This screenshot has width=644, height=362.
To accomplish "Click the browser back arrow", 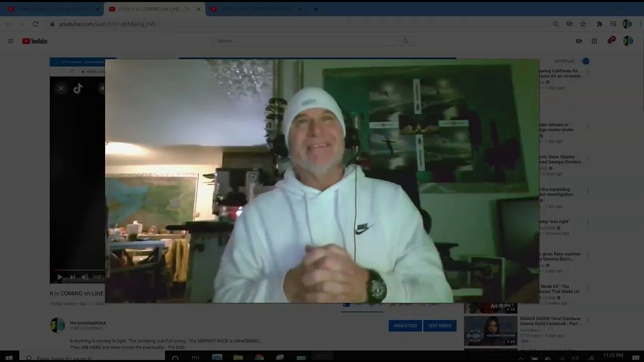I will point(9,24).
